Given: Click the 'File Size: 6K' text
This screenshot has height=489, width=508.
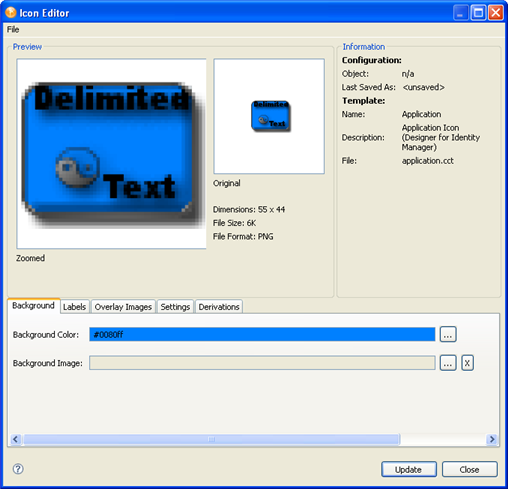Looking at the screenshot, I should (x=234, y=223).
